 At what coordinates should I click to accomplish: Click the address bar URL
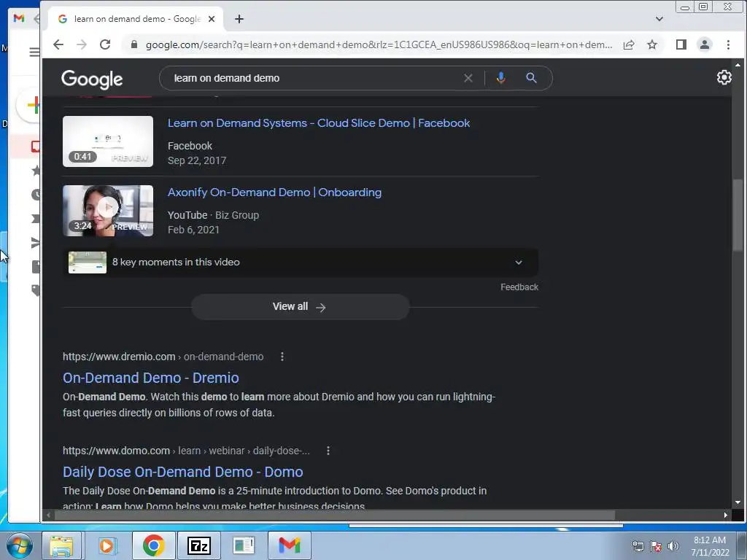click(379, 44)
